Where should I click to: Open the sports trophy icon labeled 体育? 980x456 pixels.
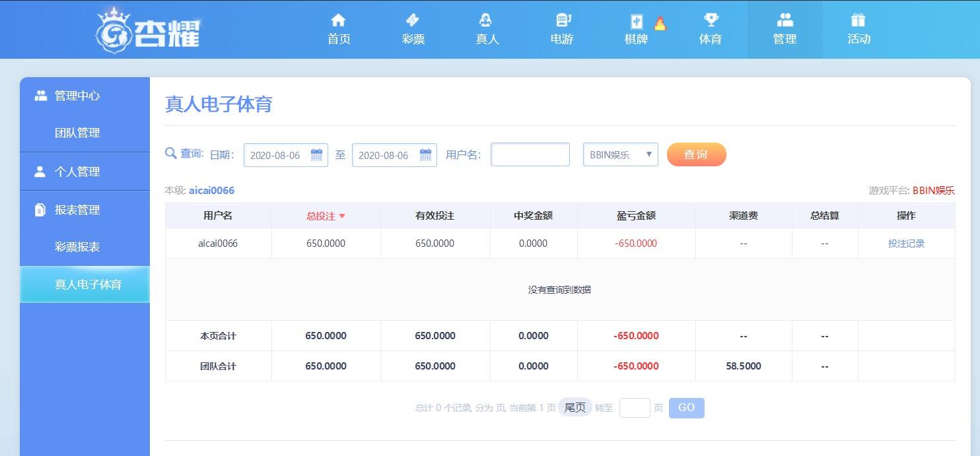click(x=711, y=20)
